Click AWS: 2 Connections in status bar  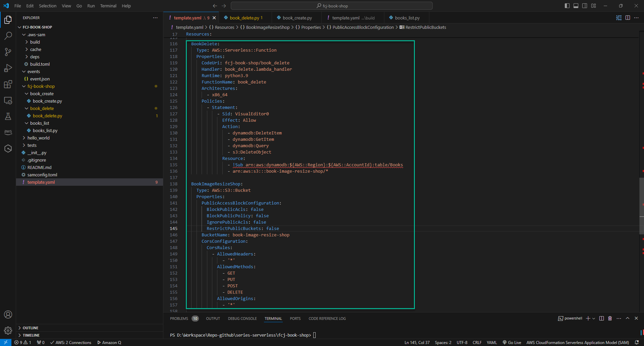(x=71, y=342)
